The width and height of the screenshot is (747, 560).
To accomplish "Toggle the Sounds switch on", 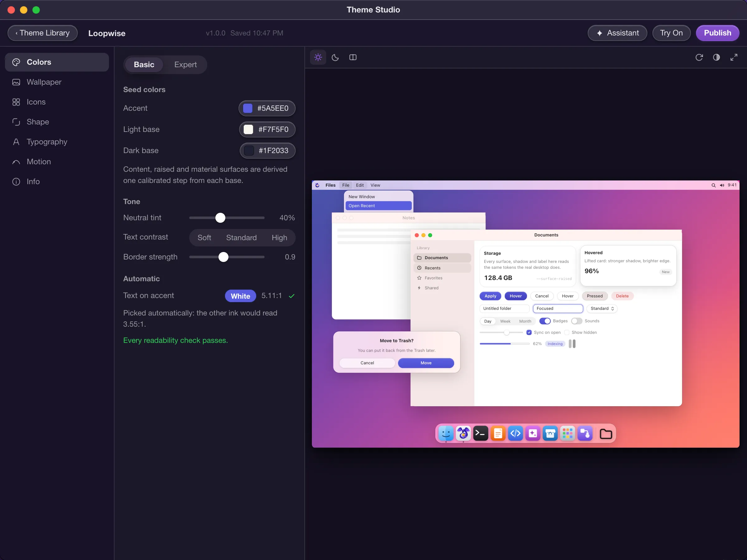I will pyautogui.click(x=576, y=321).
